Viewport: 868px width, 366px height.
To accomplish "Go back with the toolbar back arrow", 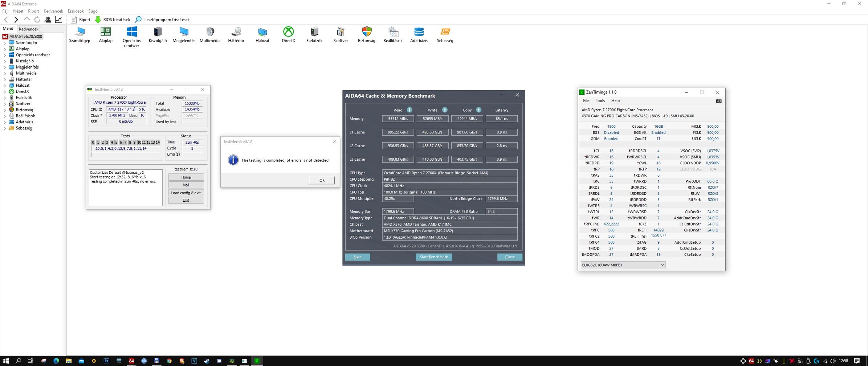I will pos(6,20).
